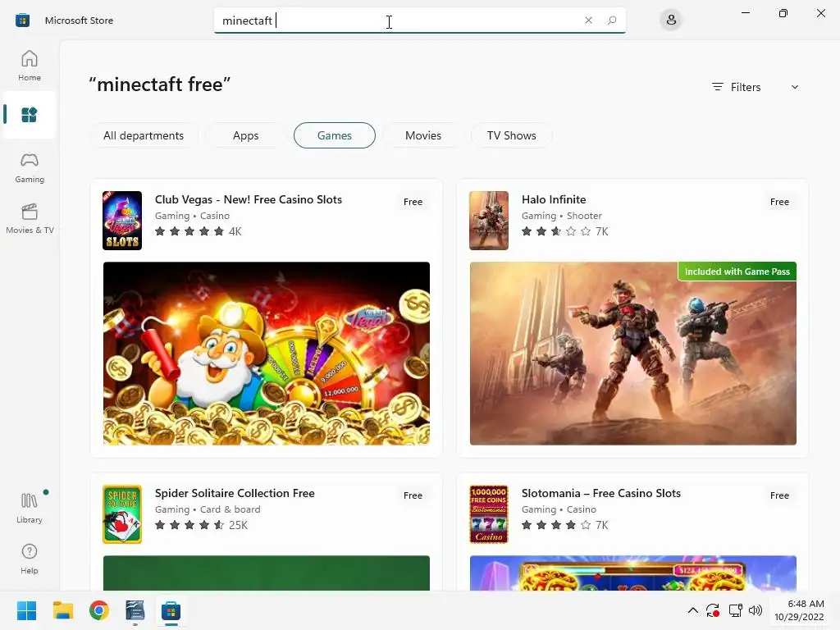
Task: Open Help in sidebar
Action: [30, 559]
